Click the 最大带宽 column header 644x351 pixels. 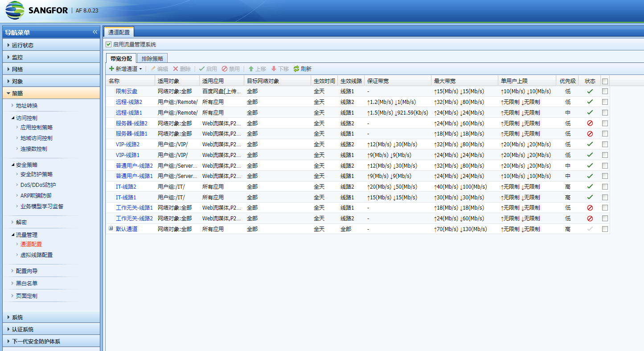tap(445, 81)
